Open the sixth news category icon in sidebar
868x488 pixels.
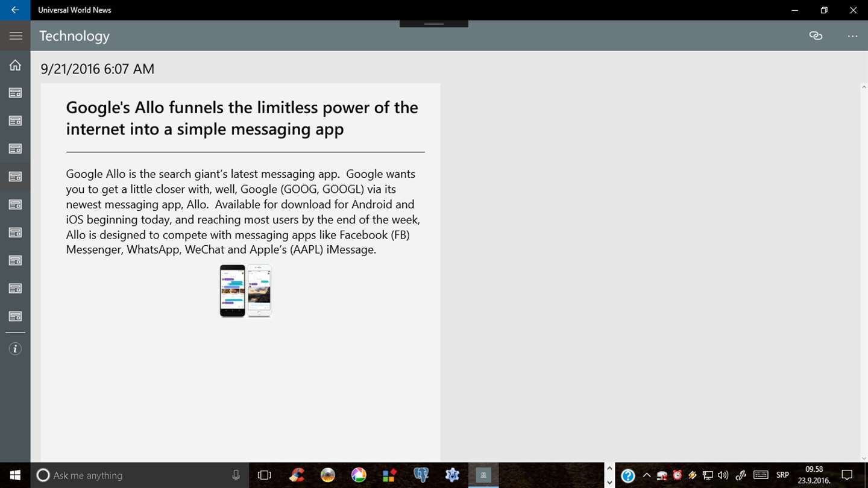15,232
